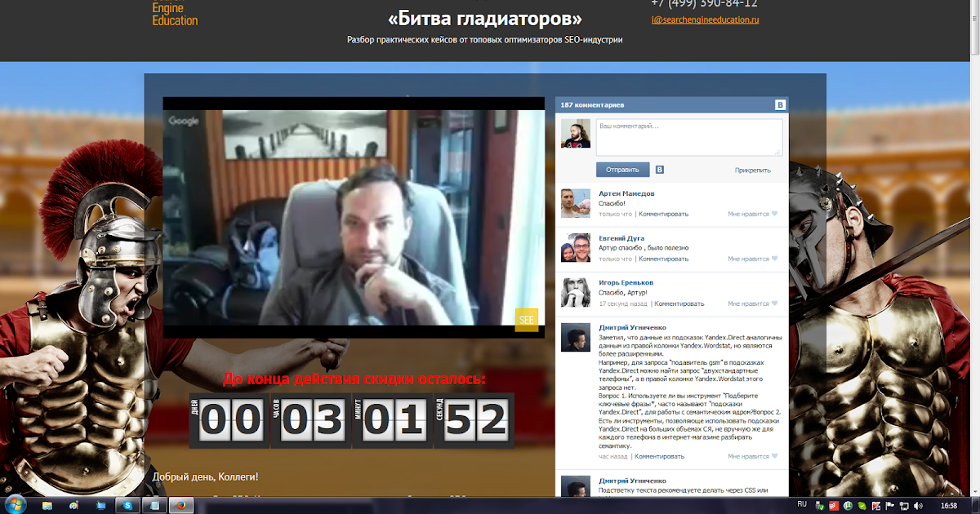Image resolution: width=980 pixels, height=514 pixels.
Task: Like Артем Мамедов's comment with the heart
Action: (775, 214)
